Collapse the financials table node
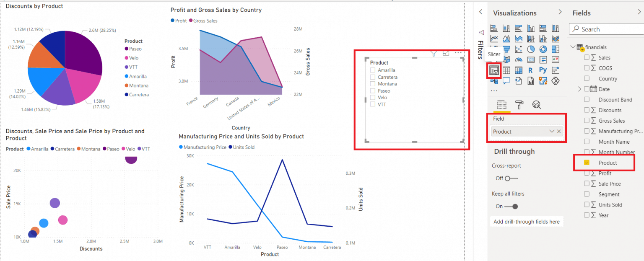This screenshot has width=644, height=261. point(573,47)
